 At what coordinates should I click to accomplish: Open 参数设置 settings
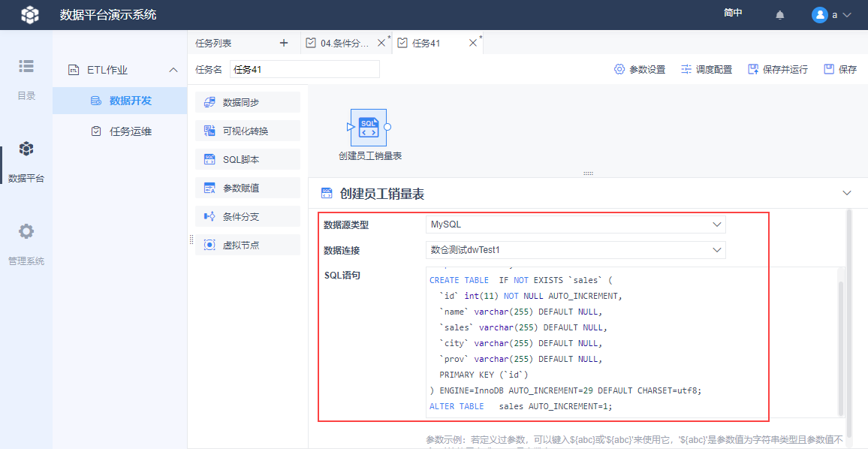(x=640, y=69)
